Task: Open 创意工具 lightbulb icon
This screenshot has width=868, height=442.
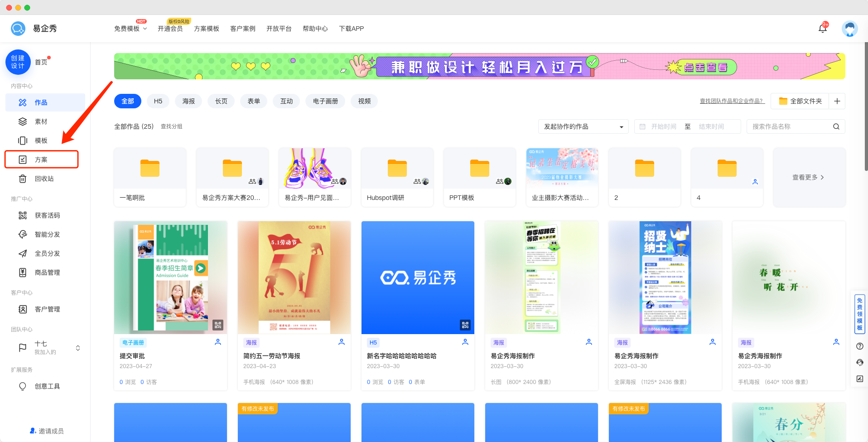Action: click(x=23, y=386)
